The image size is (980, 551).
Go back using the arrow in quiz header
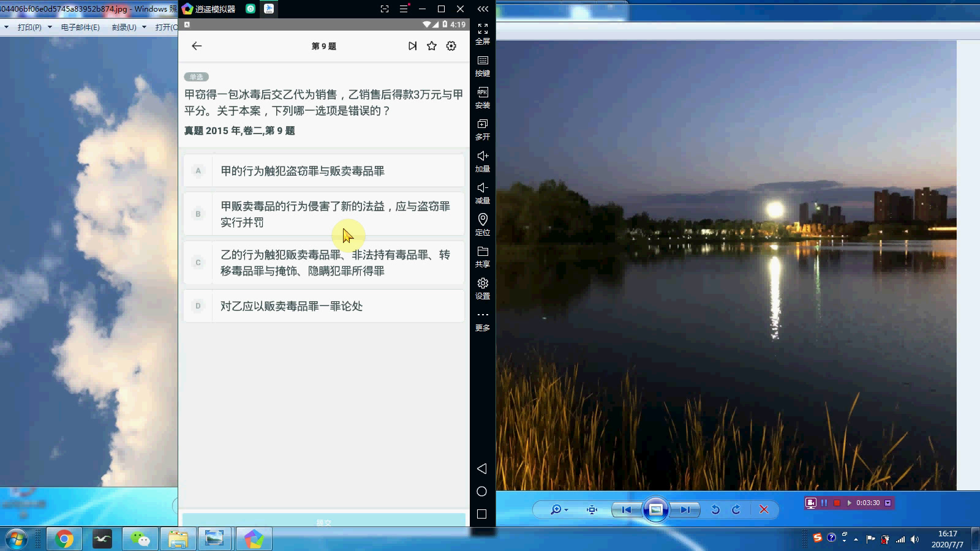click(197, 46)
